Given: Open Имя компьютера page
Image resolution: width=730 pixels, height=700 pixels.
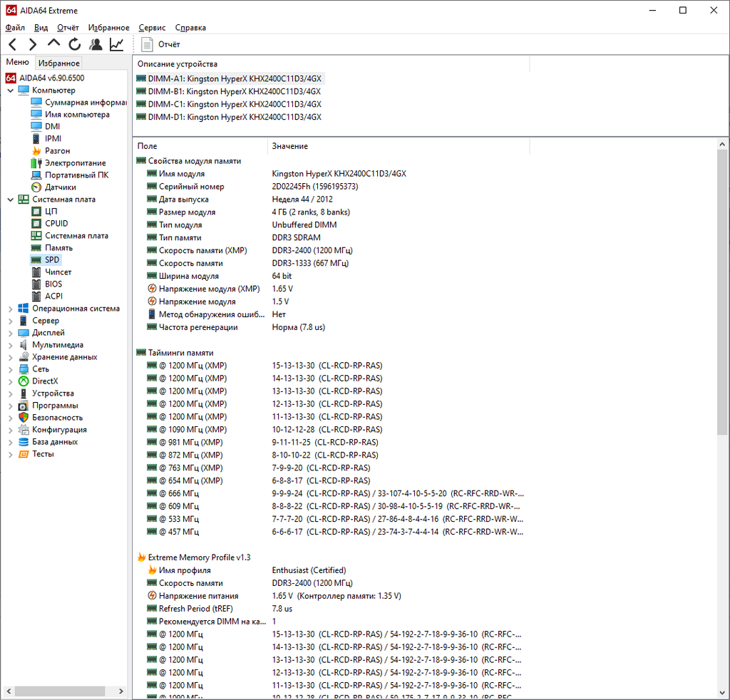Looking at the screenshot, I should pyautogui.click(x=71, y=115).
